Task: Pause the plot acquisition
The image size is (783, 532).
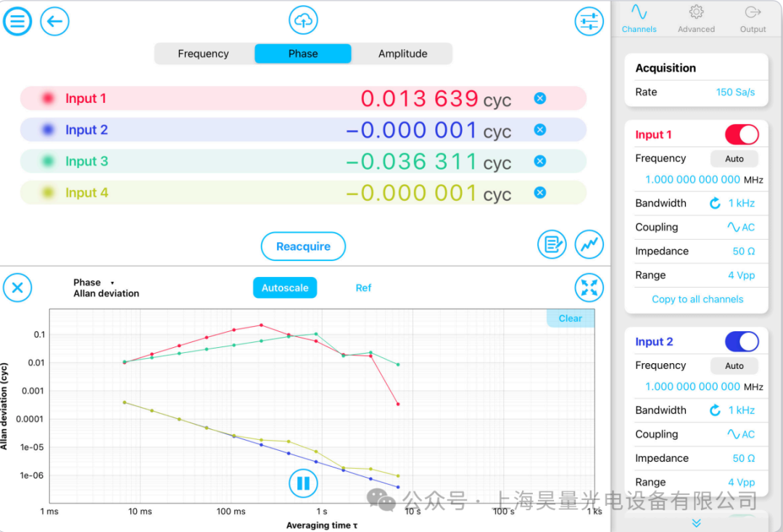Action: pyautogui.click(x=303, y=483)
